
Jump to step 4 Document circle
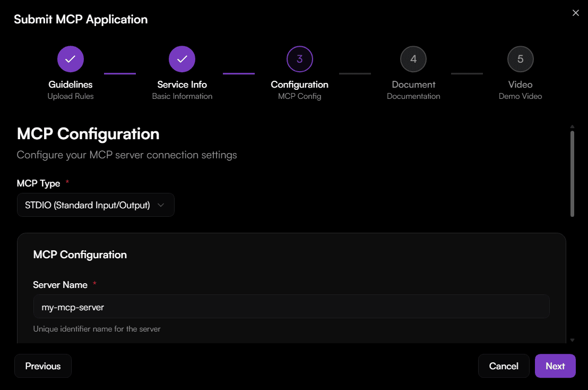pyautogui.click(x=413, y=59)
